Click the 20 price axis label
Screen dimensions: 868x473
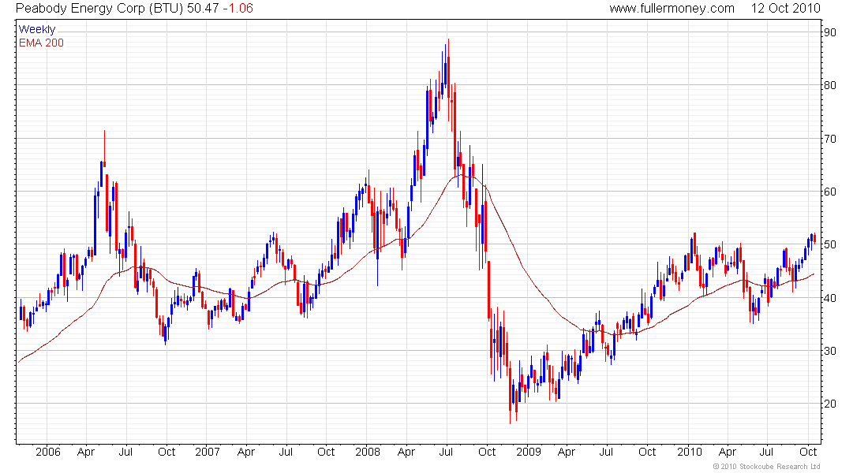click(830, 404)
